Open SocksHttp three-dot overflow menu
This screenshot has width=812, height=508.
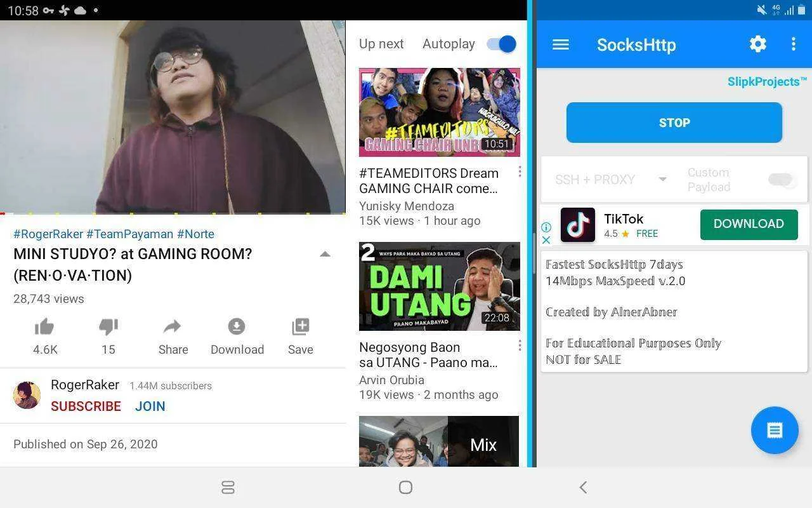tap(793, 44)
